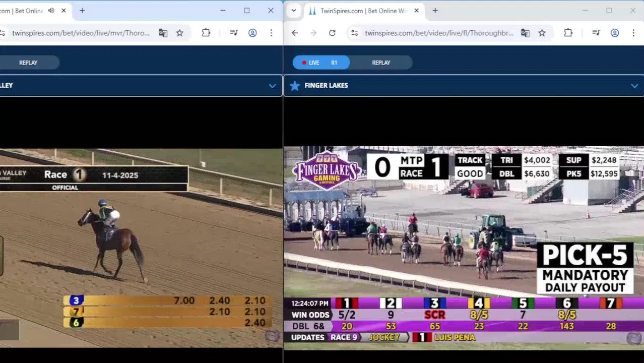Switch to REPLAY in right window
The width and height of the screenshot is (644, 363).
[381, 63]
